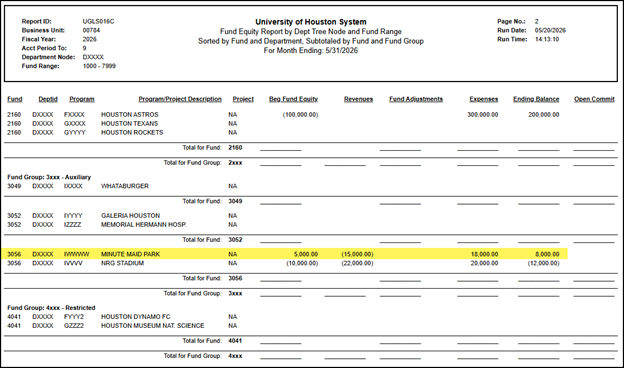Select the HOUSTON MUSEUM NAT. SCIENCE description
624x368 pixels.
click(153, 326)
